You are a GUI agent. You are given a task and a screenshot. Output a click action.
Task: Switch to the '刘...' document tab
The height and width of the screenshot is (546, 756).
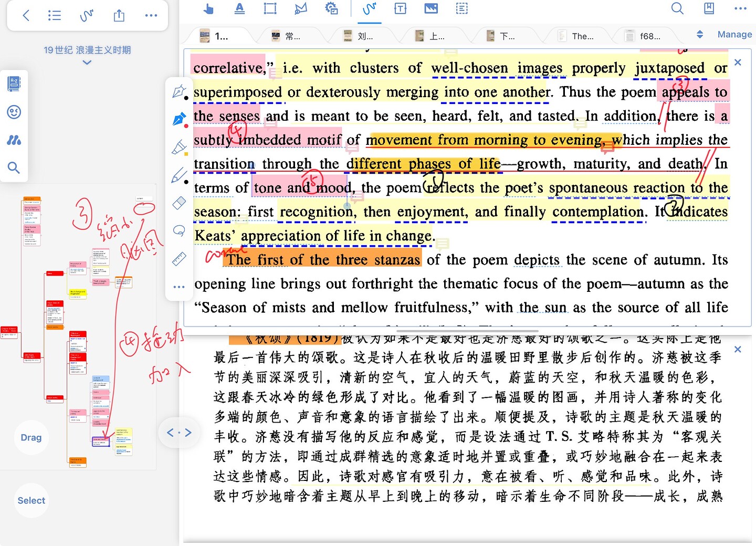click(x=359, y=36)
